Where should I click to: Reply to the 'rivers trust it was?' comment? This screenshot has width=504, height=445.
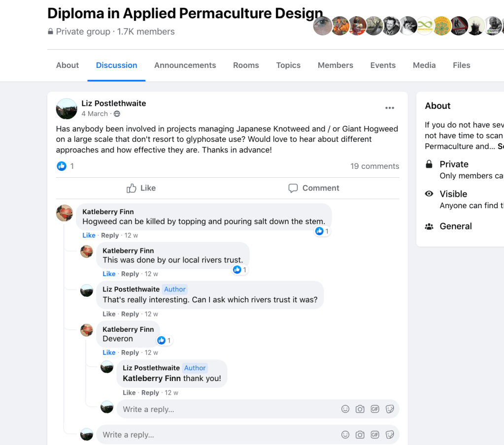click(x=130, y=314)
